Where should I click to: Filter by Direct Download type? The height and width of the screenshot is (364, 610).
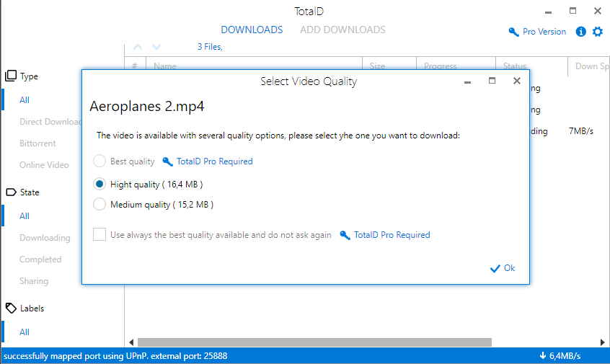coord(50,122)
